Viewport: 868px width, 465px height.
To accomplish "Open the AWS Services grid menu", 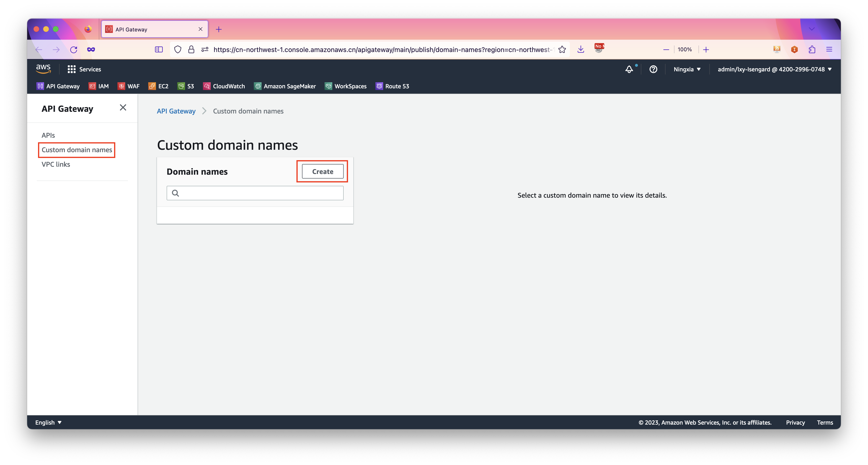I will 84,69.
